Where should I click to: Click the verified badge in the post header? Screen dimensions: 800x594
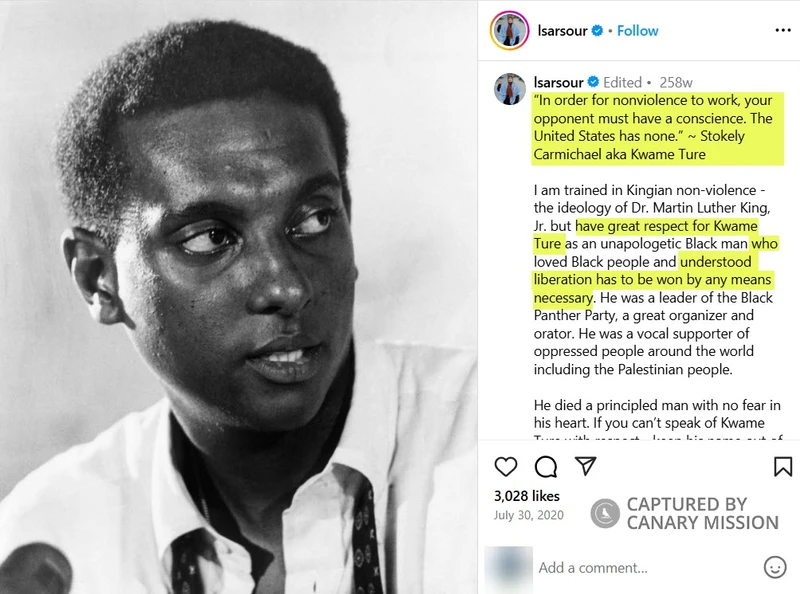(598, 31)
